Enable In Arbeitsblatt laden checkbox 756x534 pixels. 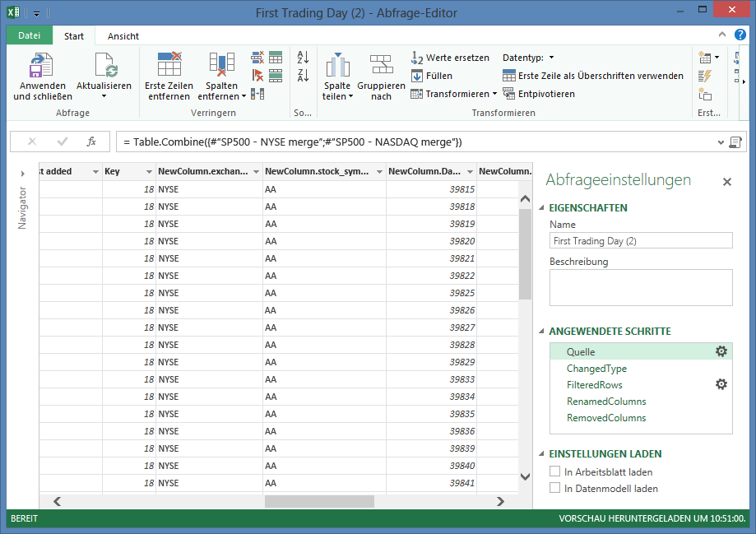tap(555, 471)
